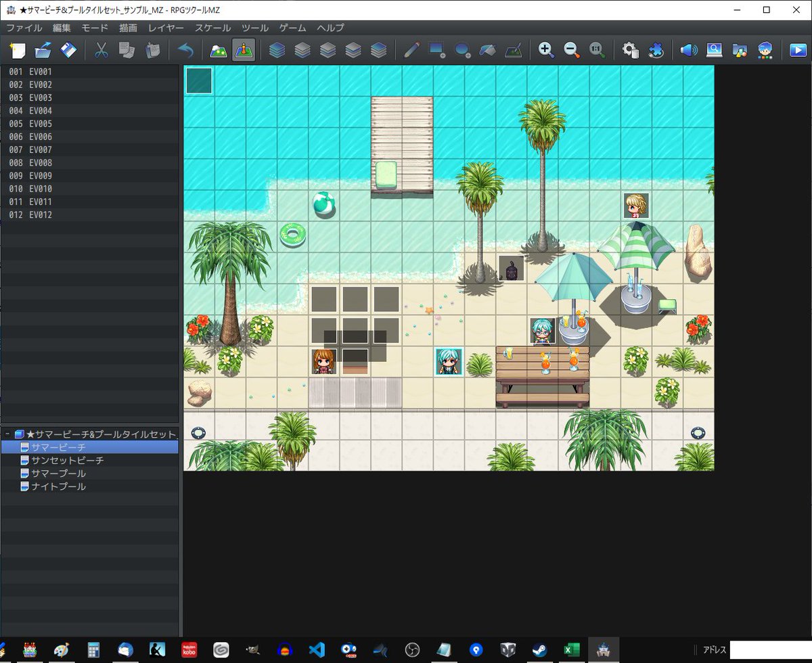Open Visual Studio Code from taskbar
This screenshot has width=812, height=663.
coord(317,650)
